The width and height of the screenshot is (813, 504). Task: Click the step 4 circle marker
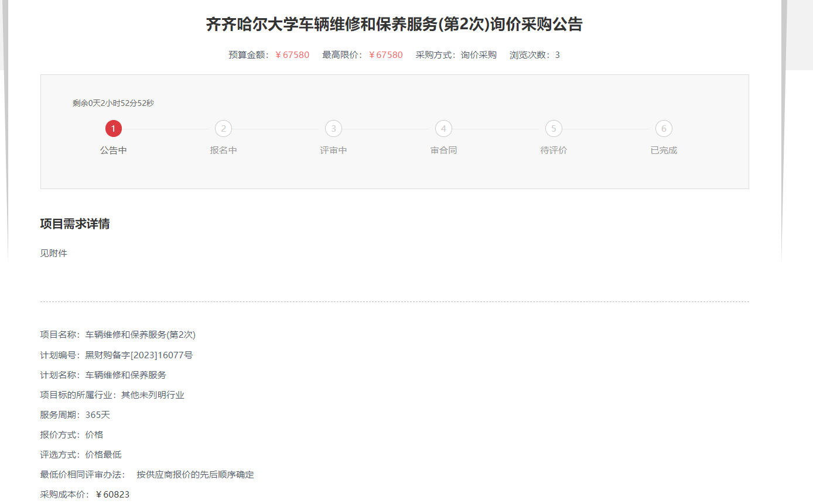click(x=443, y=129)
